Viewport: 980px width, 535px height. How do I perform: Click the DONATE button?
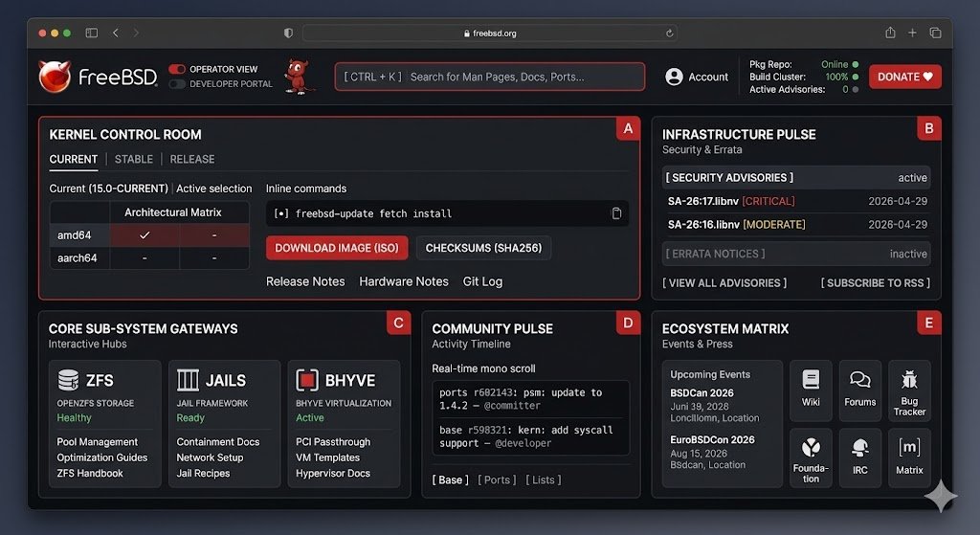[905, 77]
